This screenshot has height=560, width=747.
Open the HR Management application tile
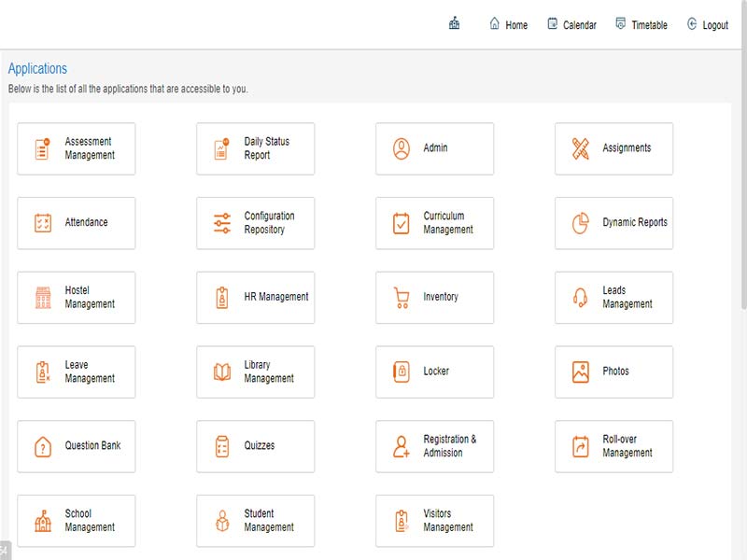255,298
